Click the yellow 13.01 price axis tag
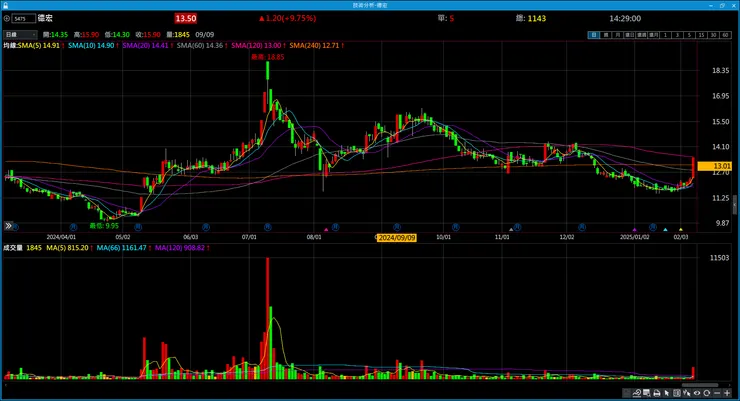The height and width of the screenshot is (401, 740). click(715, 166)
